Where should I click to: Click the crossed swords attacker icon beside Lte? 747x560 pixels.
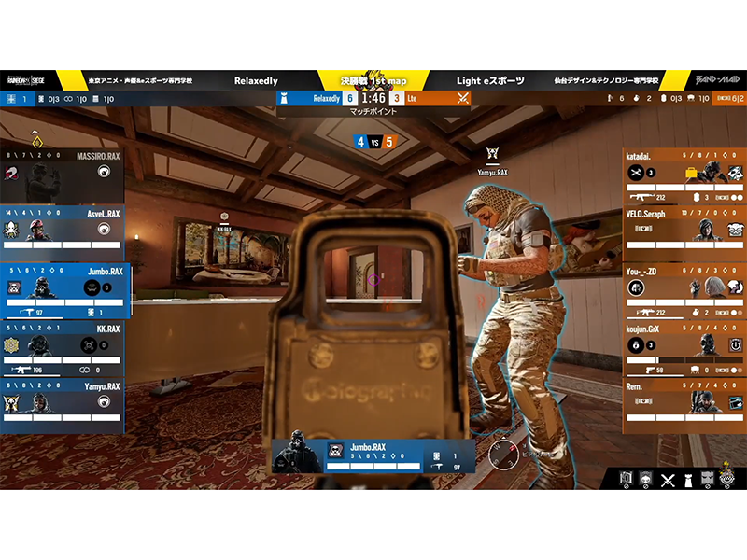point(462,99)
